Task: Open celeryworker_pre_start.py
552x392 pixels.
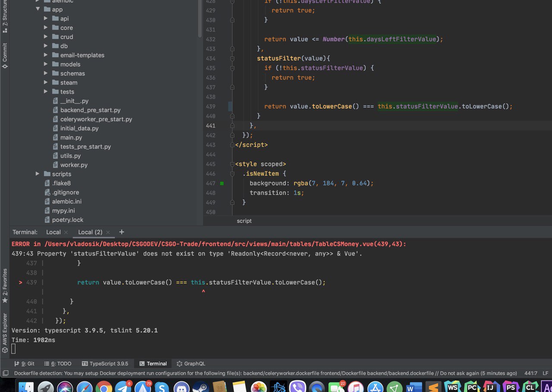Action: tap(96, 119)
